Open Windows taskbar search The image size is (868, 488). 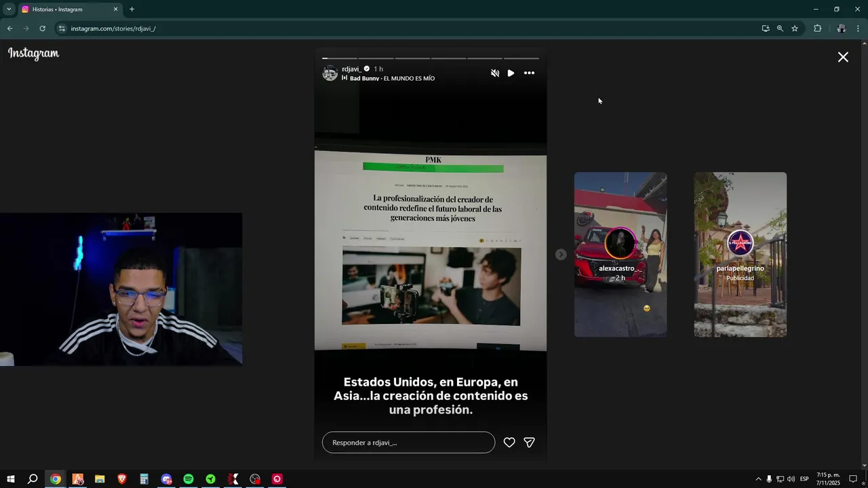[x=33, y=479]
